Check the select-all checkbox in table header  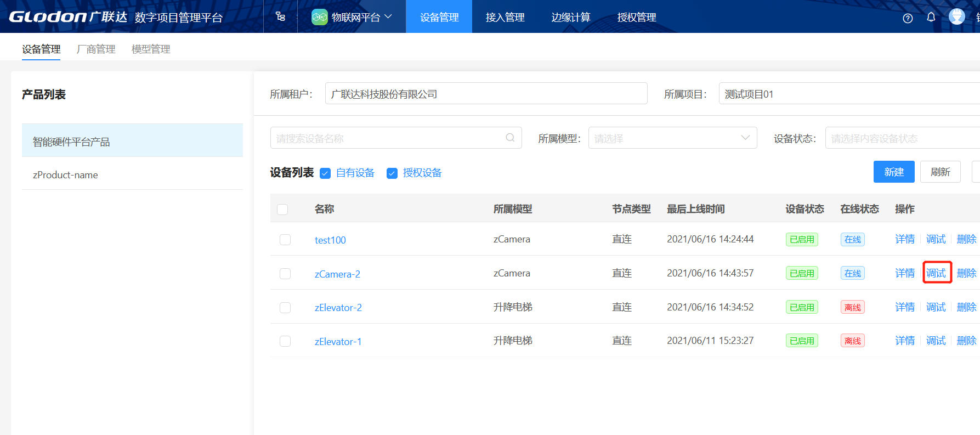coord(282,210)
